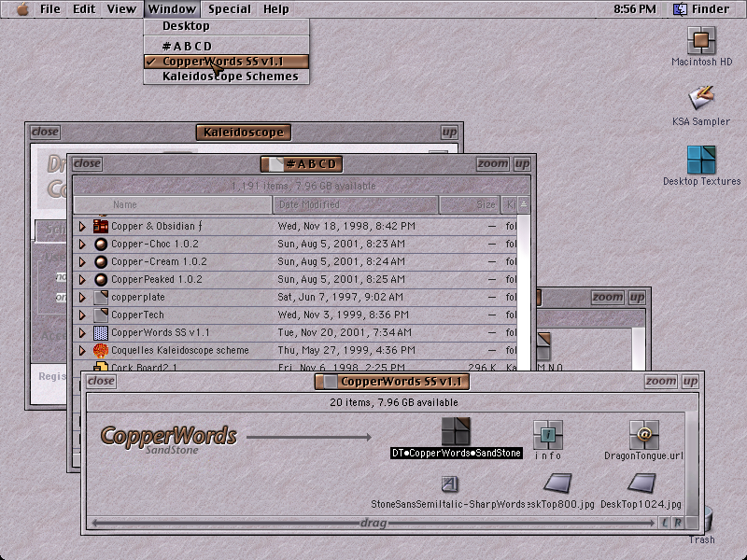Expand the CopperPeaked 1.0.2 disclosure triangle
Screen dimensions: 747x560
[82, 279]
